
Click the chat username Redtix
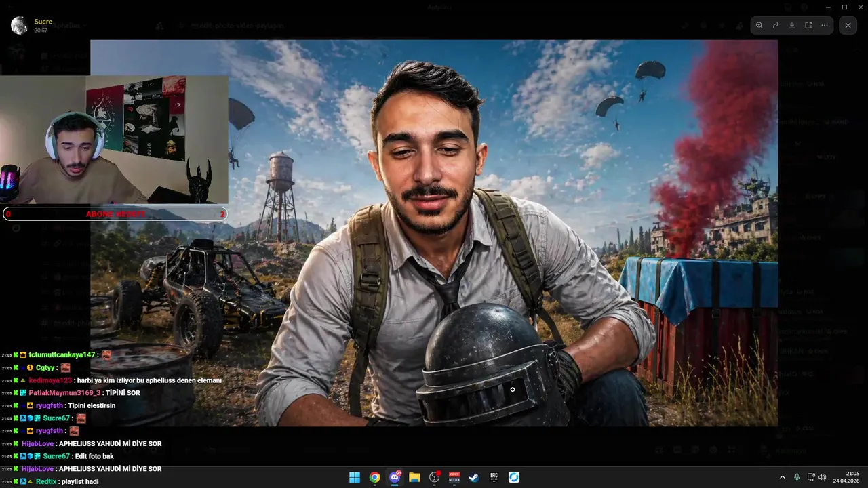click(45, 481)
